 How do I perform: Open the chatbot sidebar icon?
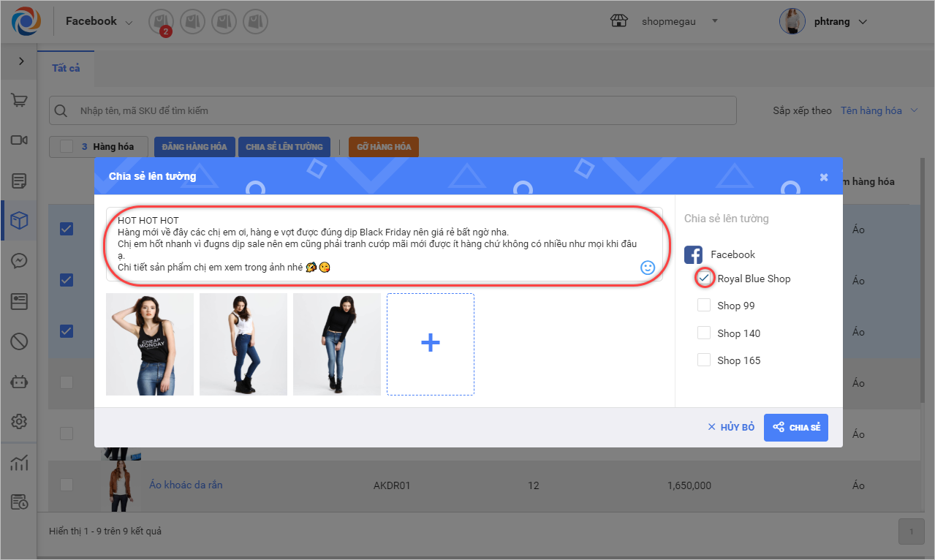(19, 381)
